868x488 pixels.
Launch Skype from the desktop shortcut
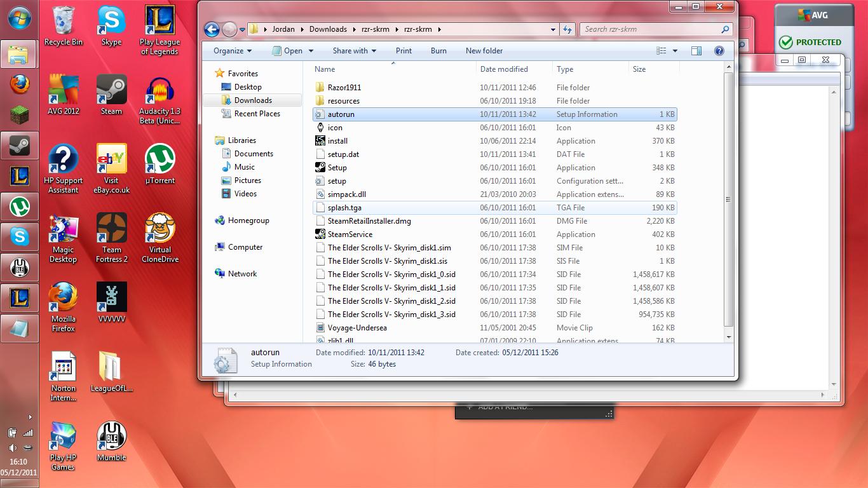[111, 25]
